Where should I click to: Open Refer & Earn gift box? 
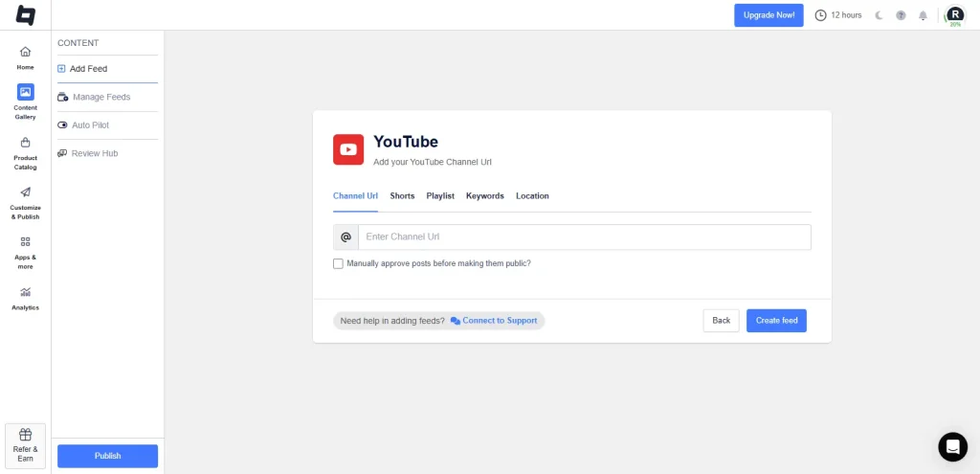26,446
